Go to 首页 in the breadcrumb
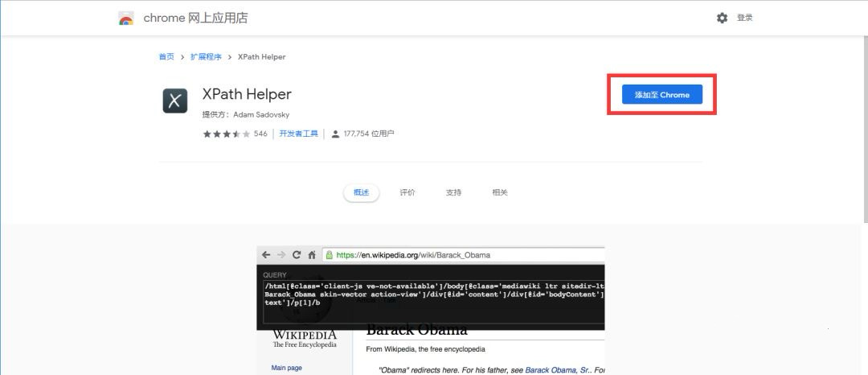The height and width of the screenshot is (375, 868). (x=166, y=57)
